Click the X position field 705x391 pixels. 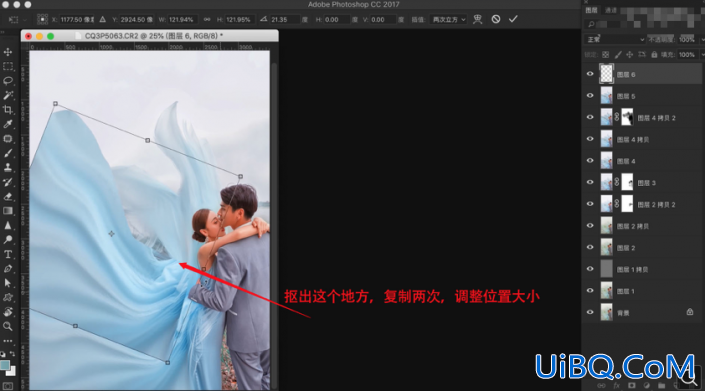77,19
